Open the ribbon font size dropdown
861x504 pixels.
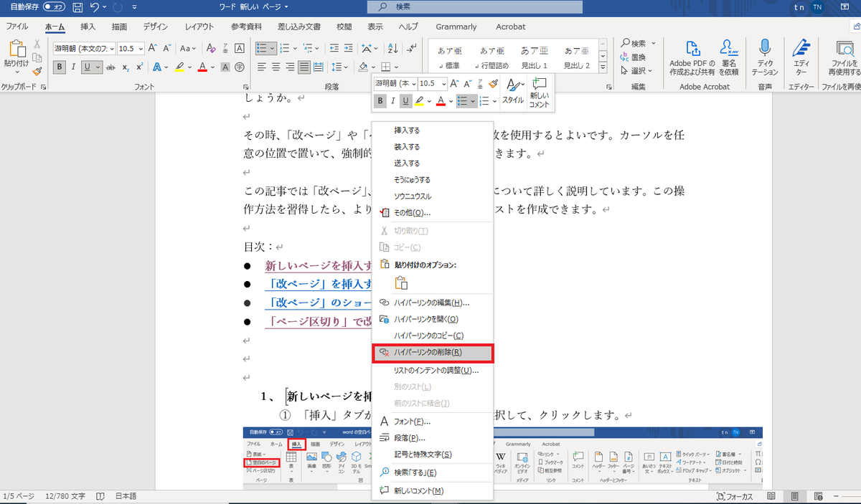click(x=141, y=49)
